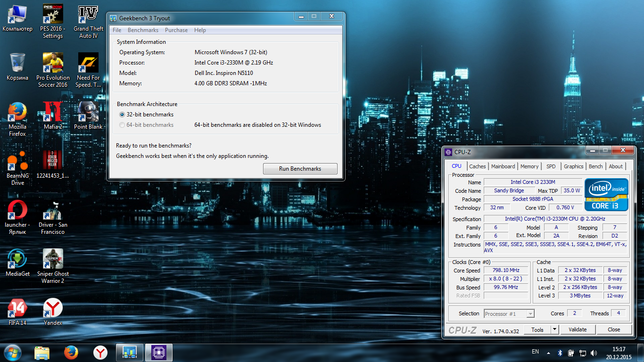The width and height of the screenshot is (644, 362).
Task: Switch to the SPD tab in CPU-Z
Action: coord(551,166)
